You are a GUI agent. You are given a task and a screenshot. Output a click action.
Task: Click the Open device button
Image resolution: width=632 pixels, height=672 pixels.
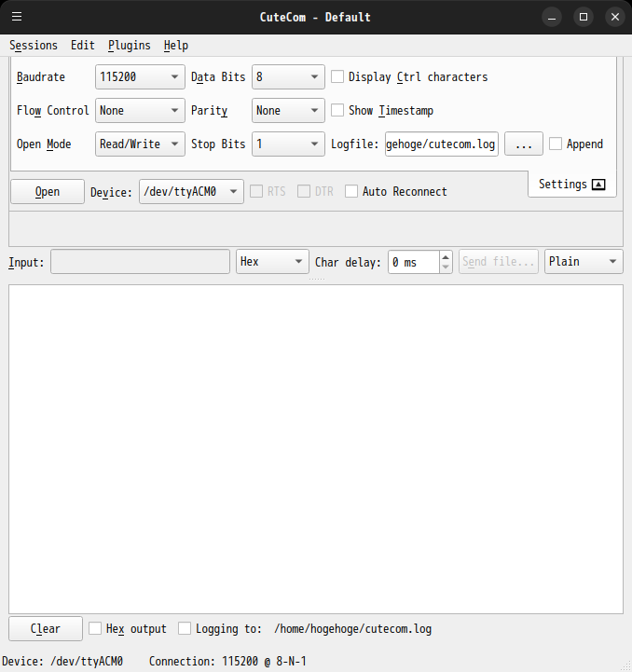[48, 191]
